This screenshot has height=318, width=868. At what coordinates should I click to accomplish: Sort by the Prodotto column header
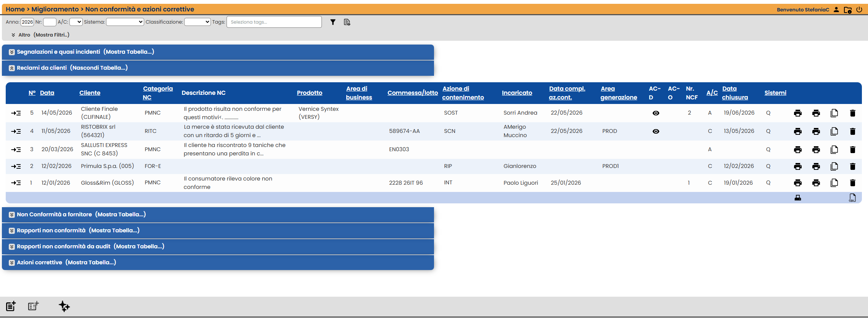point(310,93)
